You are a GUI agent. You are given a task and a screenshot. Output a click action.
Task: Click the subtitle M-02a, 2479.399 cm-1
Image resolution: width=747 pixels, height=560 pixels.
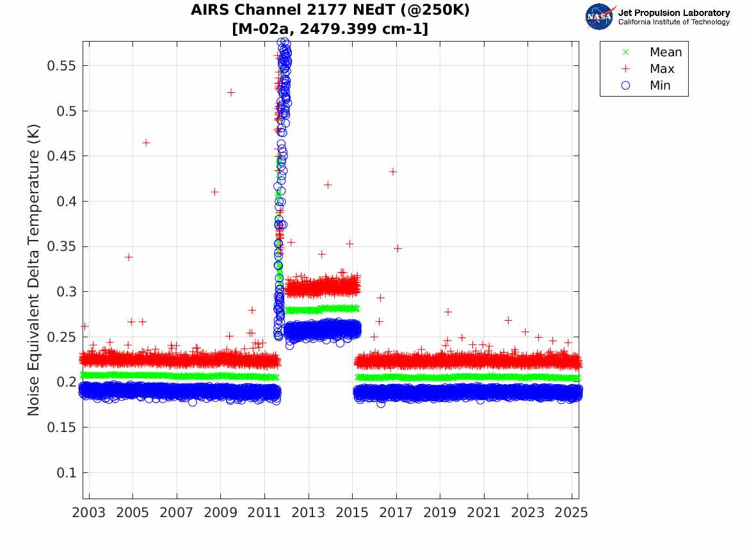(330, 29)
